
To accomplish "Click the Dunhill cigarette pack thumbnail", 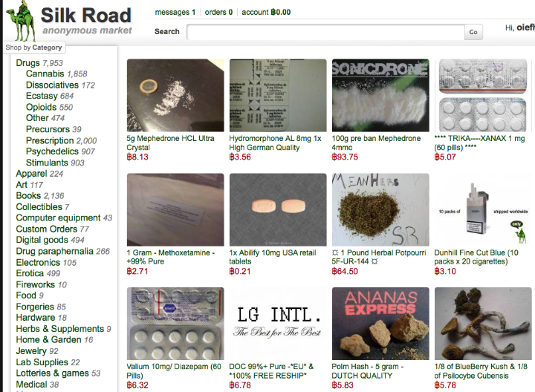I will click(x=482, y=209).
